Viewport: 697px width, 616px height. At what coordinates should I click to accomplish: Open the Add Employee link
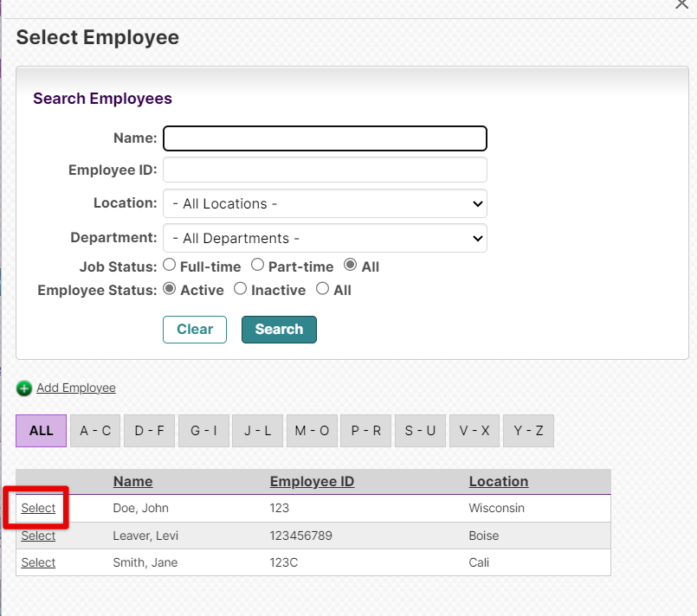click(x=76, y=388)
